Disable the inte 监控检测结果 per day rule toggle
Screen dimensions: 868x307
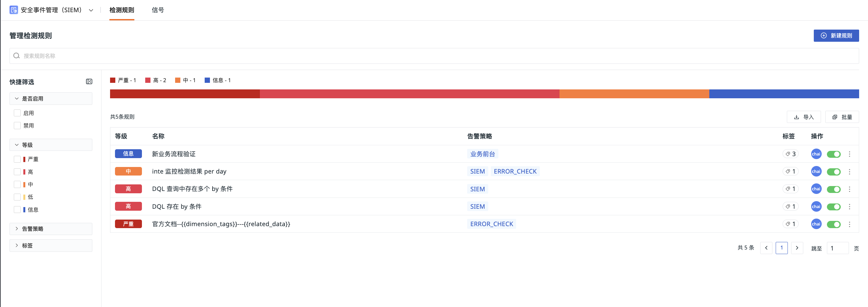pos(834,172)
